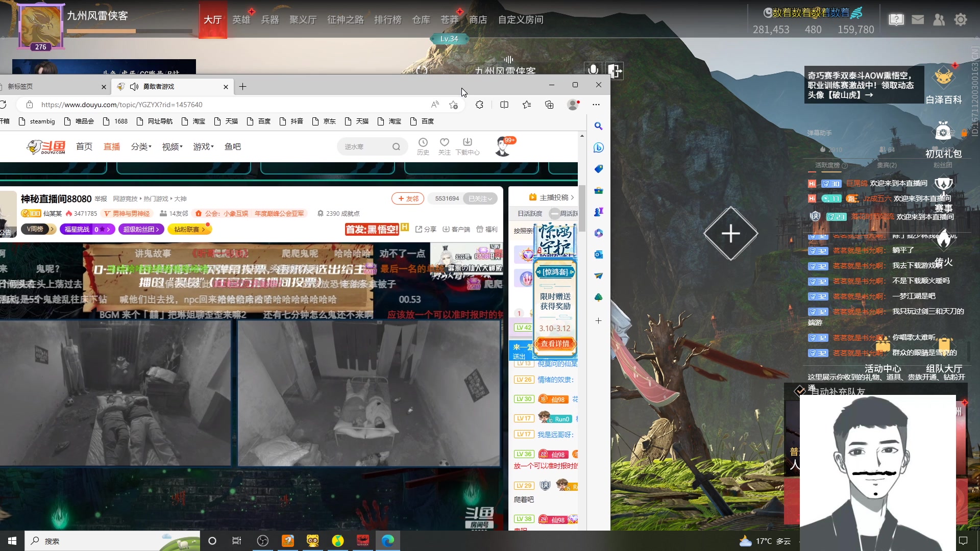The image size is (980, 551).
Task: Open Outlook icon in Edge sidebar
Action: pos(599,255)
